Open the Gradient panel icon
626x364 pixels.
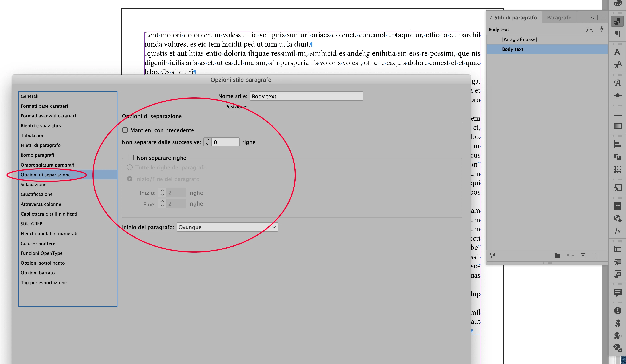(618, 126)
